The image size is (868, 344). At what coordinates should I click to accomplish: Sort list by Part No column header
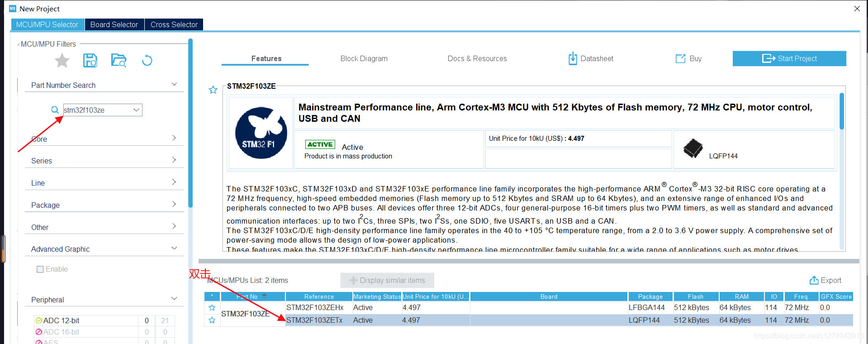[x=253, y=296]
